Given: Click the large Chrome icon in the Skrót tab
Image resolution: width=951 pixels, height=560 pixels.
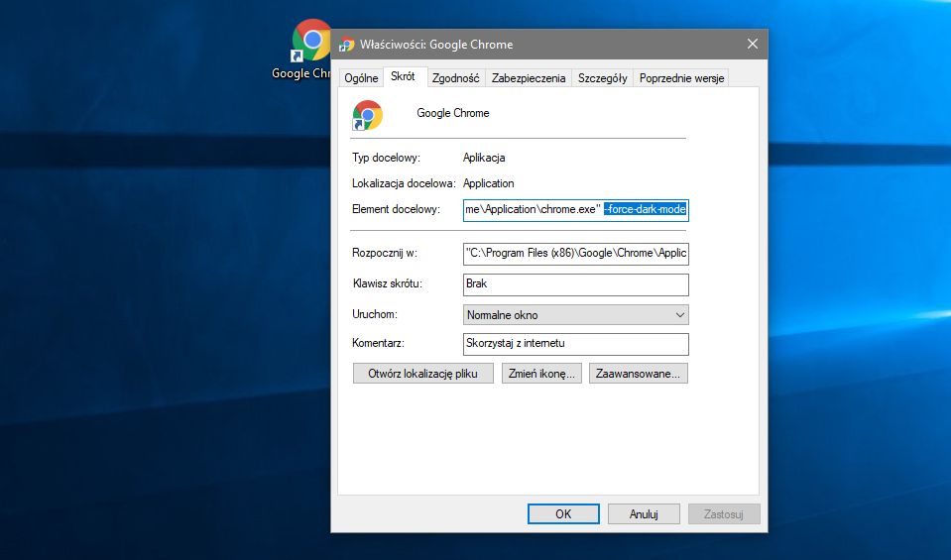Looking at the screenshot, I should [x=368, y=115].
